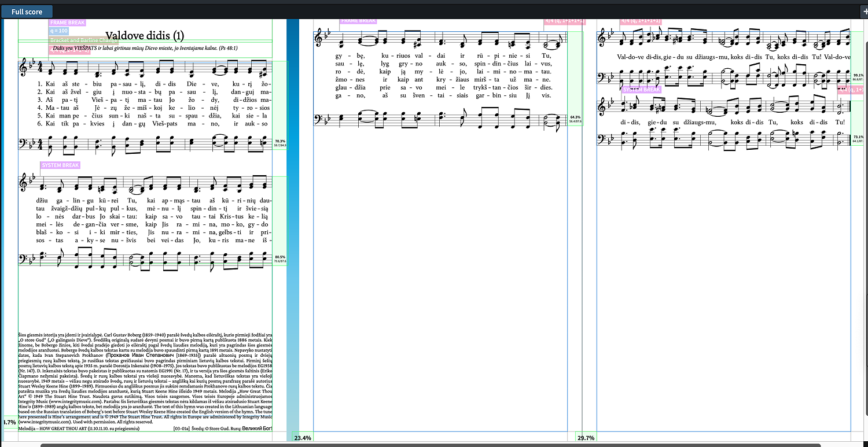Click the last refrain lyric line starting di-dis, gie-du su
This screenshot has width=868, height=447.
point(733,122)
